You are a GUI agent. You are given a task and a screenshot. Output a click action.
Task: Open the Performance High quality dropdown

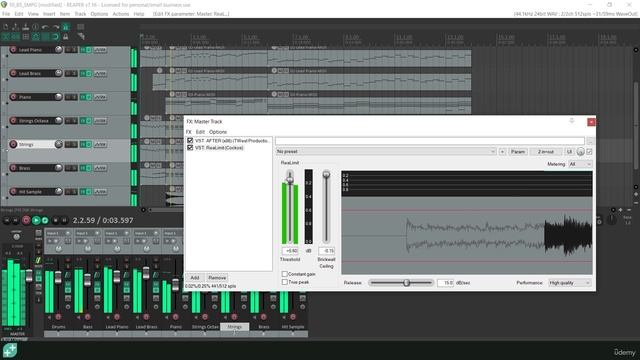click(569, 283)
